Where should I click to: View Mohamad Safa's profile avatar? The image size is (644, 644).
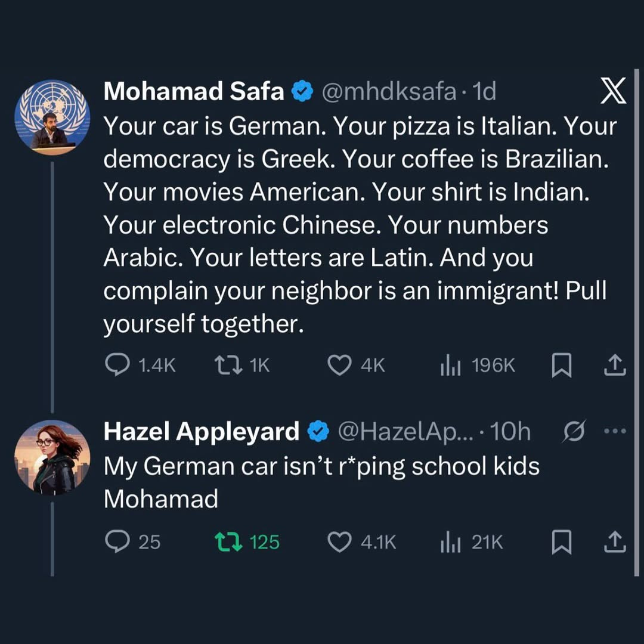[x=52, y=117]
